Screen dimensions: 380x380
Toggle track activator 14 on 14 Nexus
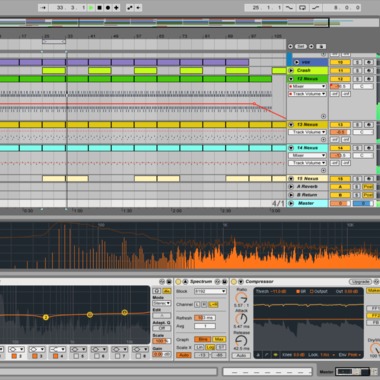[340, 148]
